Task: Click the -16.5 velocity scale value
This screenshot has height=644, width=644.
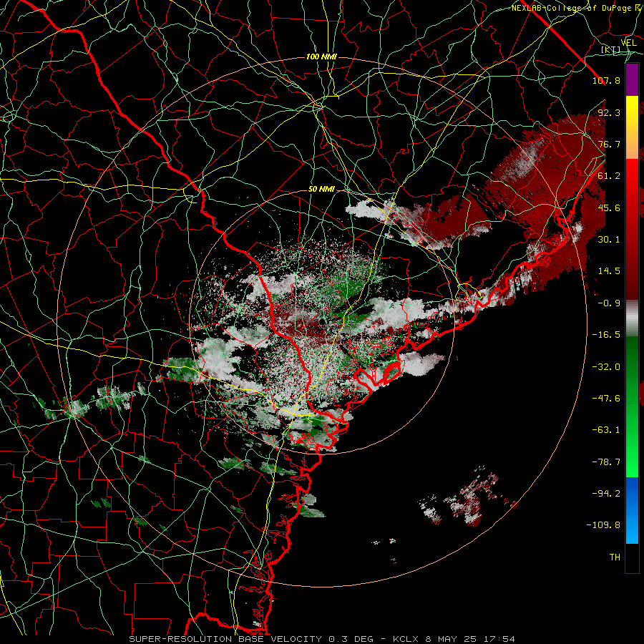Action: point(606,335)
